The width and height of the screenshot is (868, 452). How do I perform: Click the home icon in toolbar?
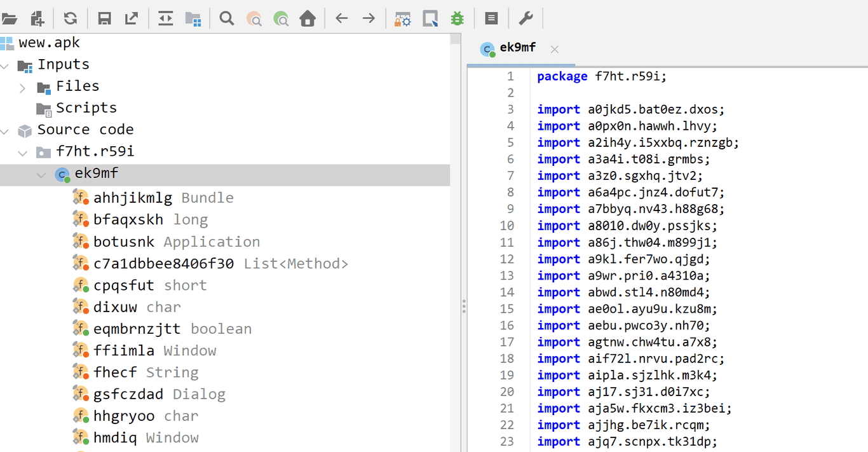[x=308, y=18]
